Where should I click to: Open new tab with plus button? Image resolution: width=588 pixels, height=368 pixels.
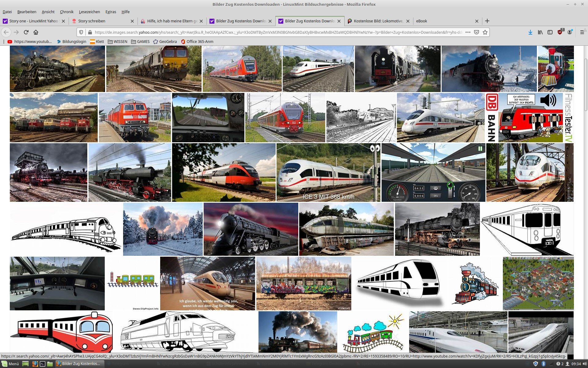[x=487, y=21]
